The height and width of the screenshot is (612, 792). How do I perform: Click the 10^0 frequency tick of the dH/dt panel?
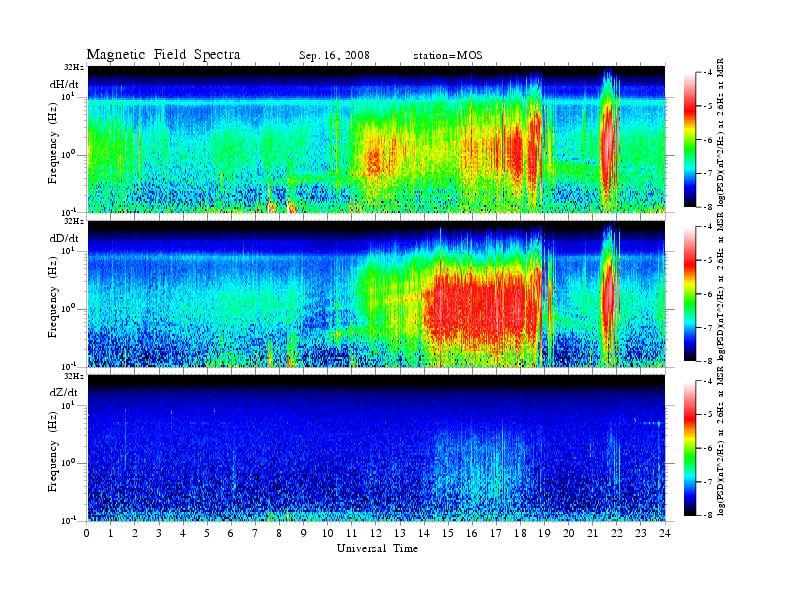click(x=68, y=154)
